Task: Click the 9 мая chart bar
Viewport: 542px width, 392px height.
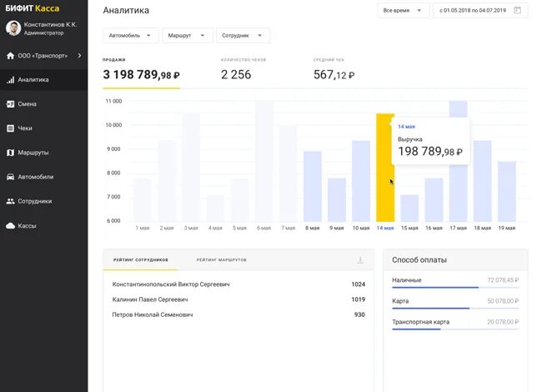Action: (x=337, y=200)
